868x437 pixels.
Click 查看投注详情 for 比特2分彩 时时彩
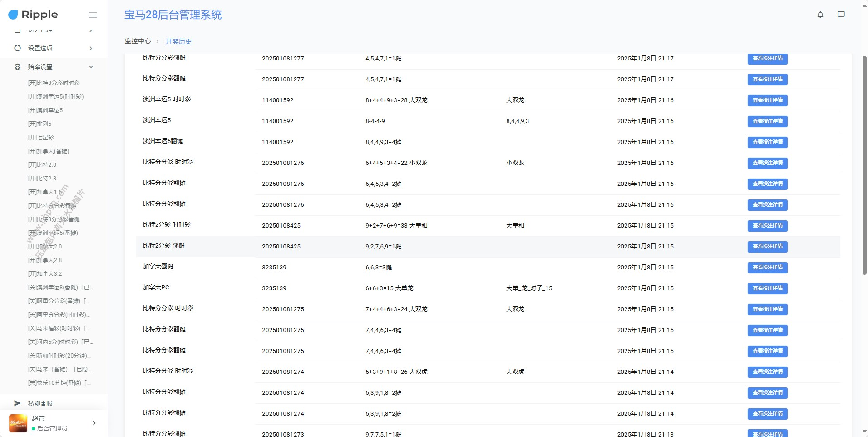pyautogui.click(x=767, y=226)
